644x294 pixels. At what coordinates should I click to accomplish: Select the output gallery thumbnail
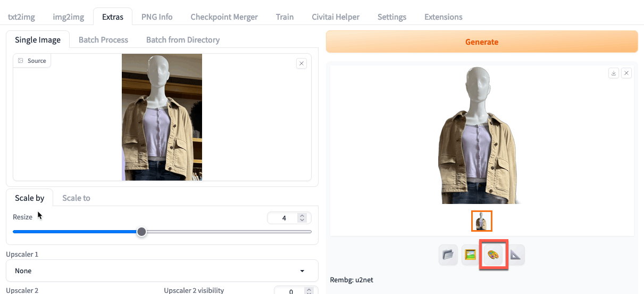coord(482,221)
